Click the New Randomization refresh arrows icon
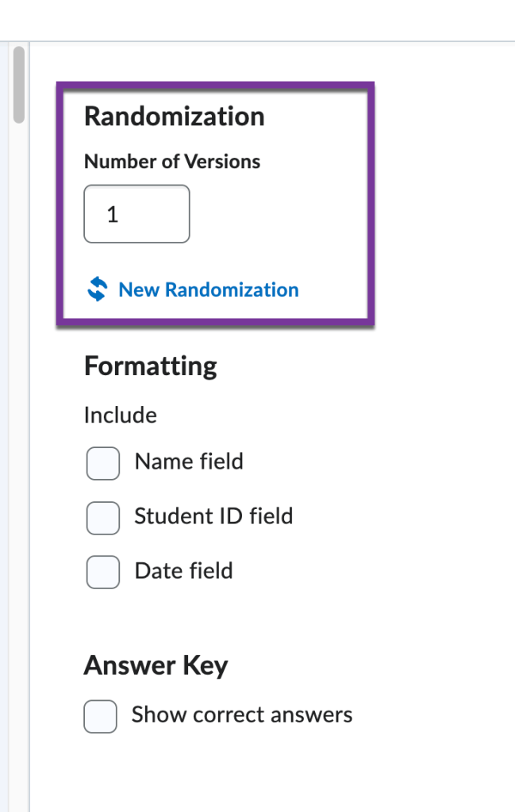 pos(97,289)
